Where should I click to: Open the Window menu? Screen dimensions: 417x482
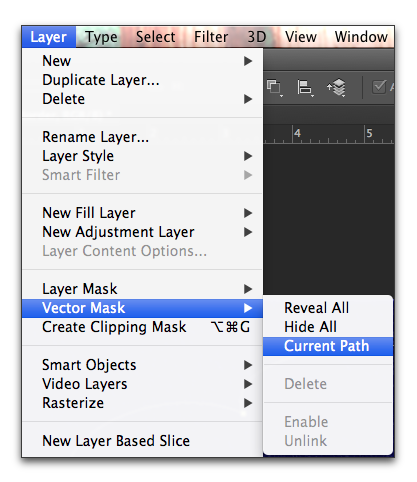(x=361, y=37)
